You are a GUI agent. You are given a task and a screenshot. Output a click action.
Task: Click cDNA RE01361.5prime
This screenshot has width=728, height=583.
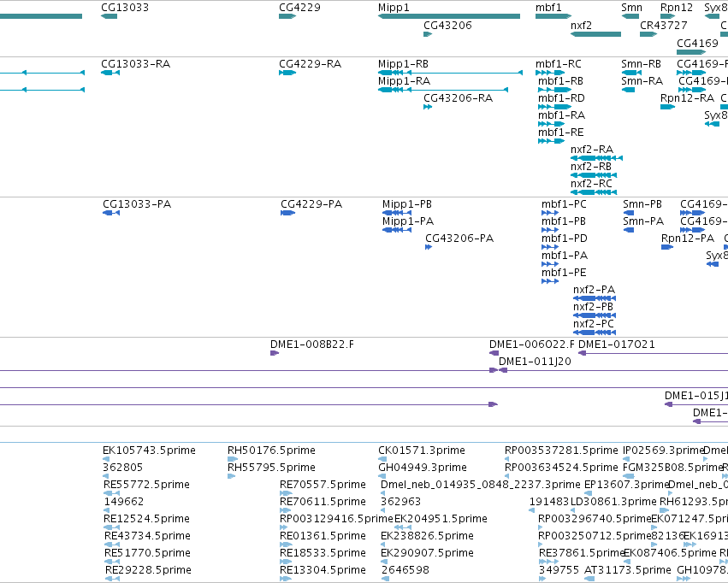click(x=323, y=536)
